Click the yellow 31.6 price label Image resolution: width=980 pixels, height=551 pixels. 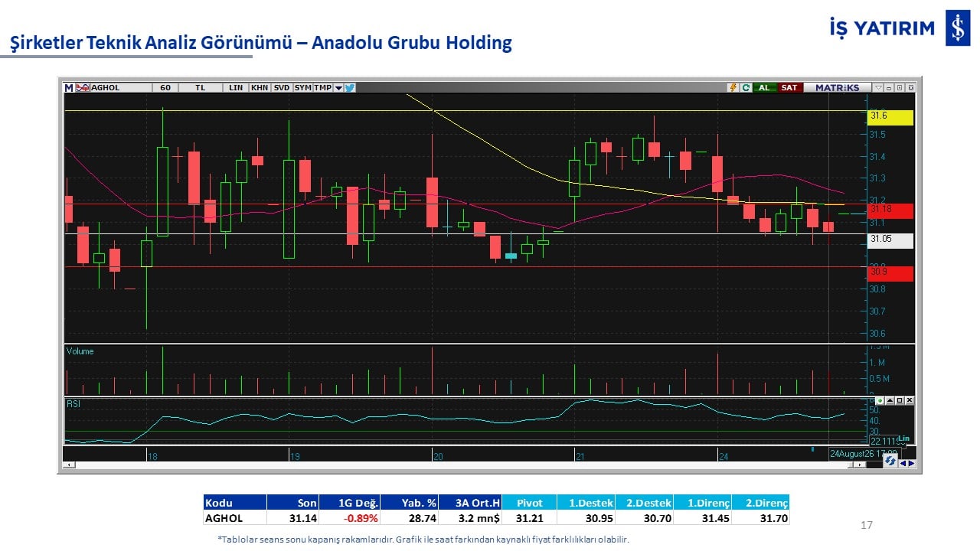tap(890, 117)
